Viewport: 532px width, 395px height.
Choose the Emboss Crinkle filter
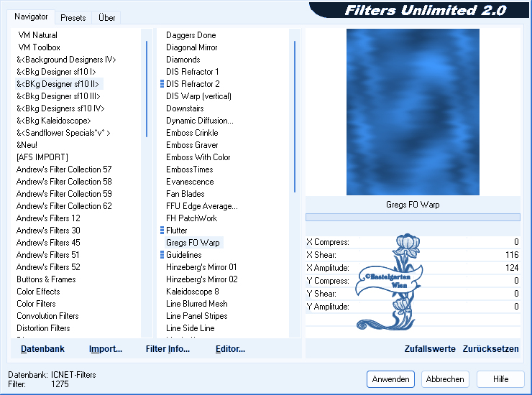(192, 133)
